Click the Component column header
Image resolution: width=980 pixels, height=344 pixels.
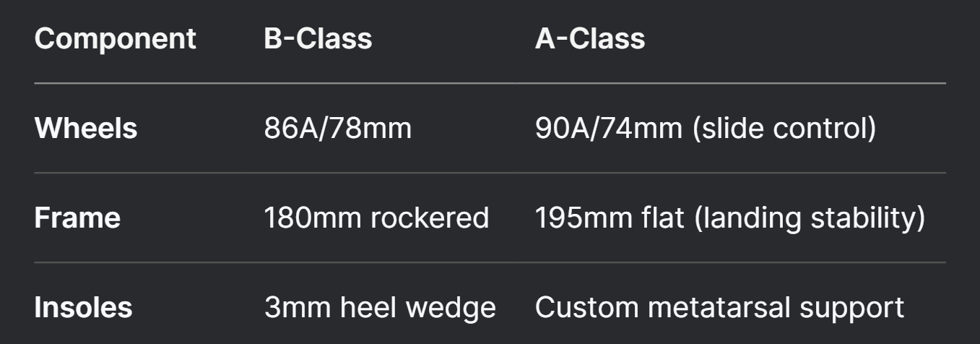(x=115, y=38)
